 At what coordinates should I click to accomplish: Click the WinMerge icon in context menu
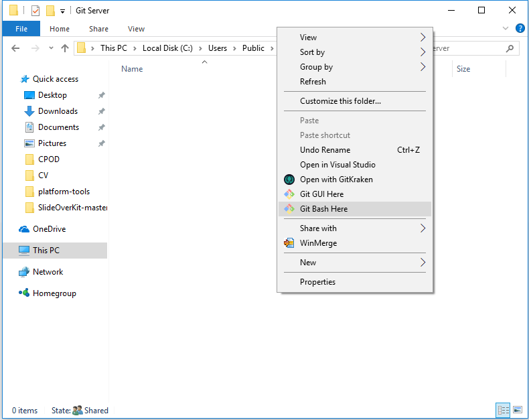[x=289, y=243]
